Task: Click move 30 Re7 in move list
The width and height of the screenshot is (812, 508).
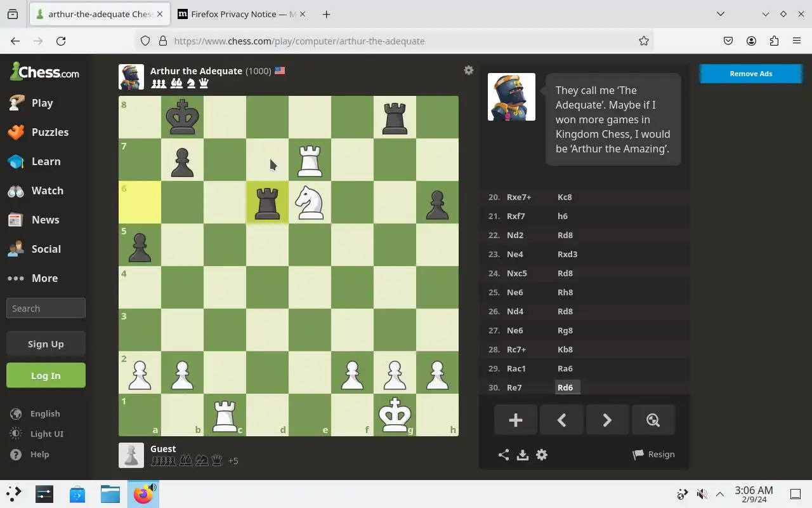Action: [514, 387]
